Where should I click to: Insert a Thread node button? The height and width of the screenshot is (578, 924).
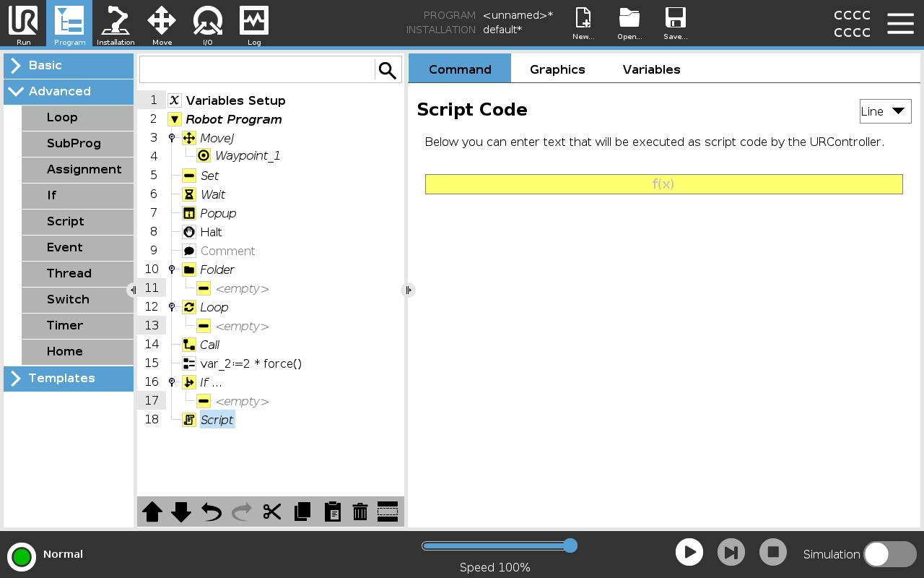pos(77,274)
